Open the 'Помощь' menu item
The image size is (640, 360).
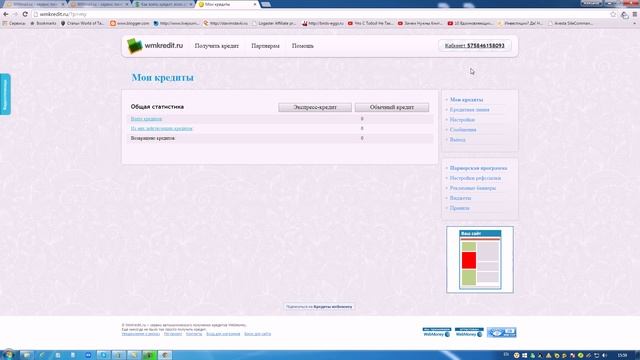point(302,46)
